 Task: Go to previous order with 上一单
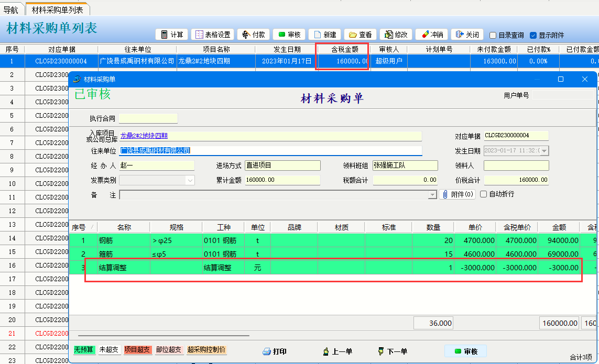click(x=337, y=351)
